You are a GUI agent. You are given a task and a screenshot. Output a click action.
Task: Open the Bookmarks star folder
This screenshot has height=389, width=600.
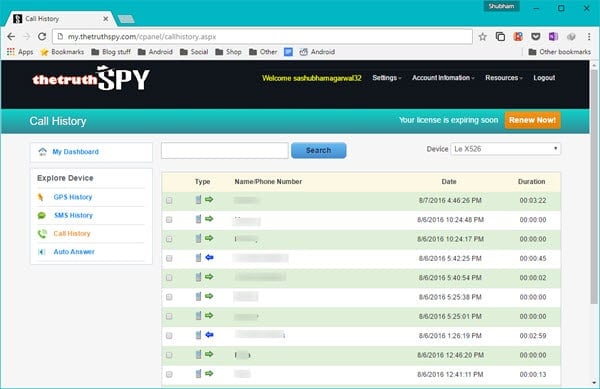coord(62,52)
